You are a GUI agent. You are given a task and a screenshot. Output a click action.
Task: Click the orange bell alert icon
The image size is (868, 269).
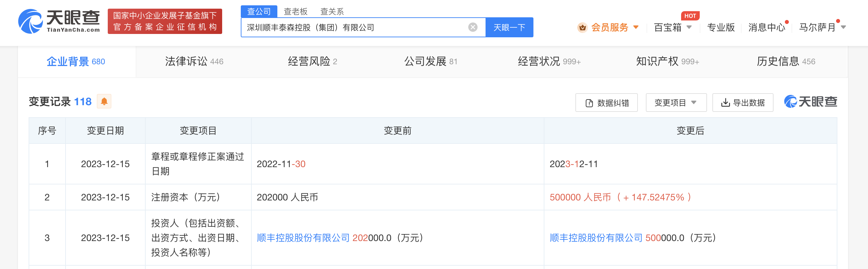pos(104,101)
